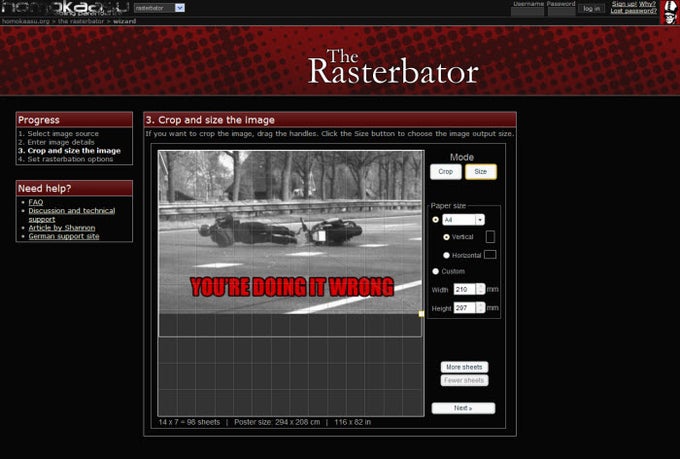Viewport: 680px width, 459px height.
Task: Click the Height input field
Action: point(465,308)
